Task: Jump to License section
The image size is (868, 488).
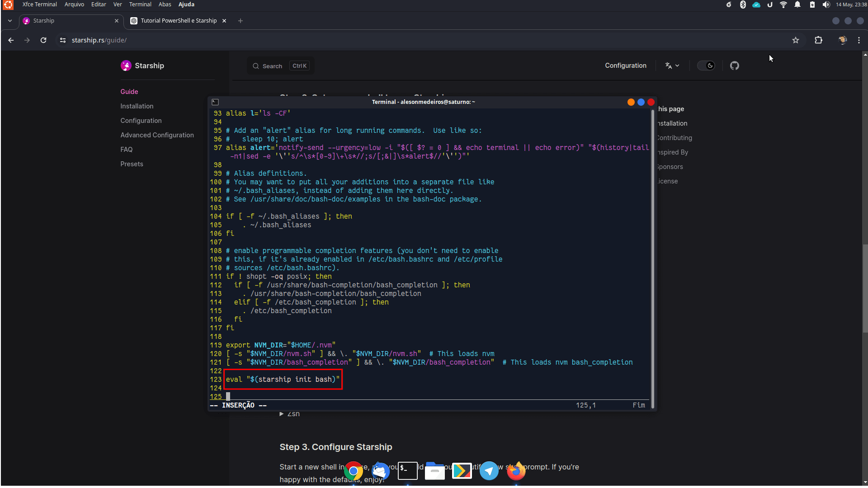Action: [x=668, y=181]
